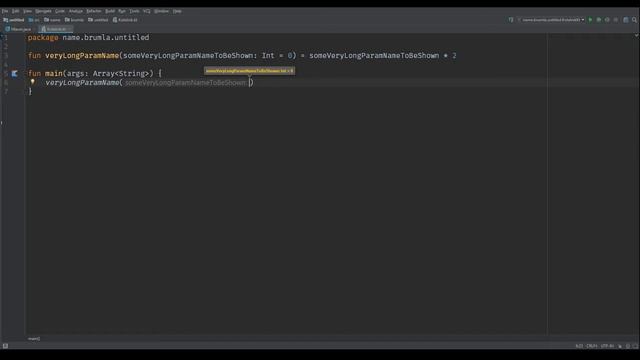Click the green Run button
The width and height of the screenshot is (640, 360).
click(x=590, y=20)
